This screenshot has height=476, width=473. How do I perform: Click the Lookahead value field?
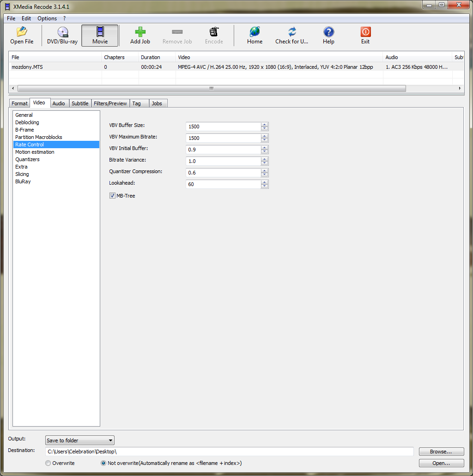coord(223,184)
